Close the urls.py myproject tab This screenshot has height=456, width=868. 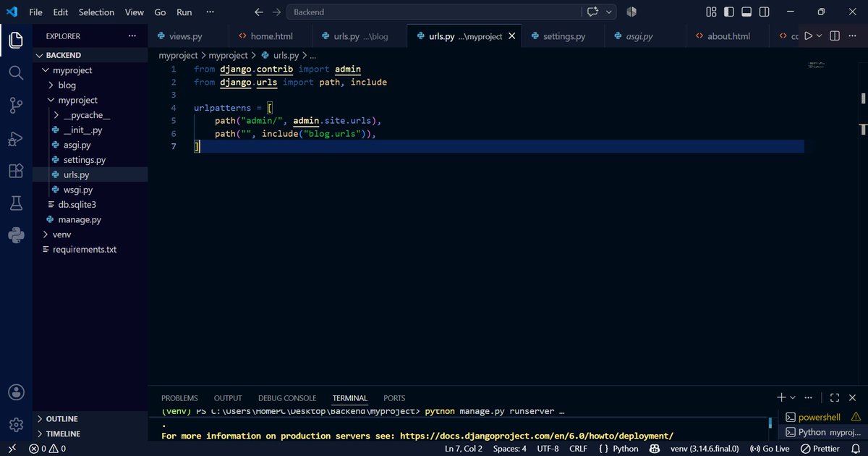[x=513, y=36]
